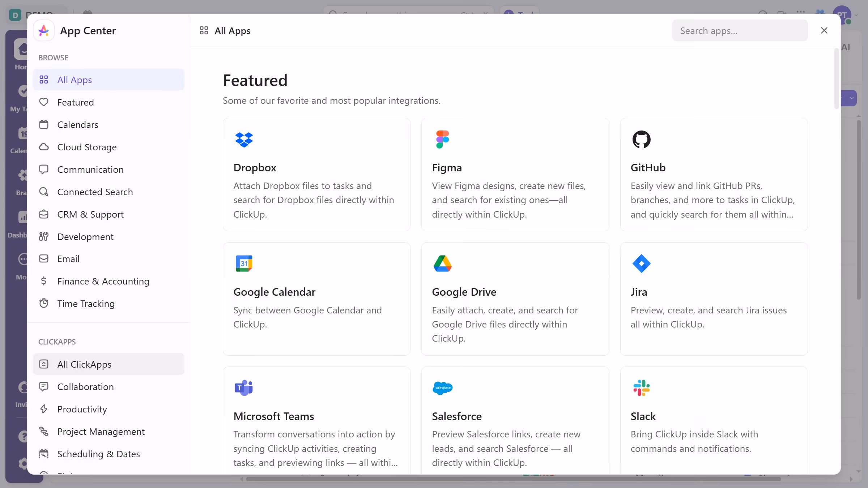Open the GitHub card title
The image size is (868, 488).
[648, 168]
